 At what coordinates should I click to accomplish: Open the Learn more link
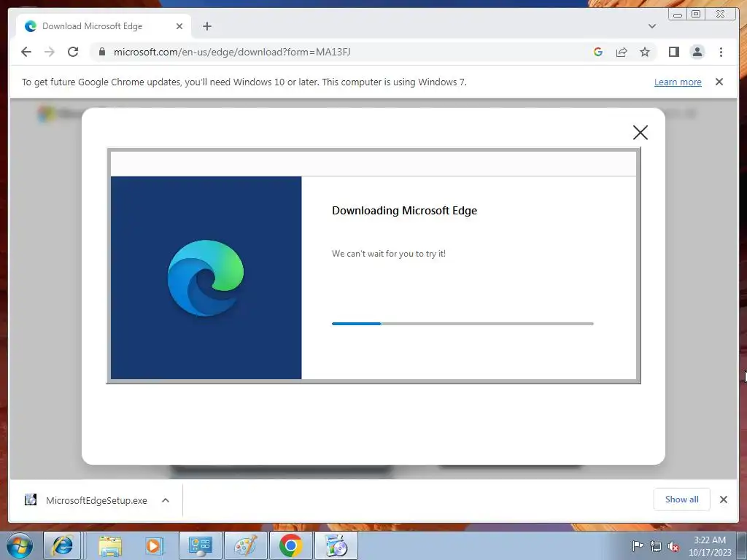(x=678, y=82)
